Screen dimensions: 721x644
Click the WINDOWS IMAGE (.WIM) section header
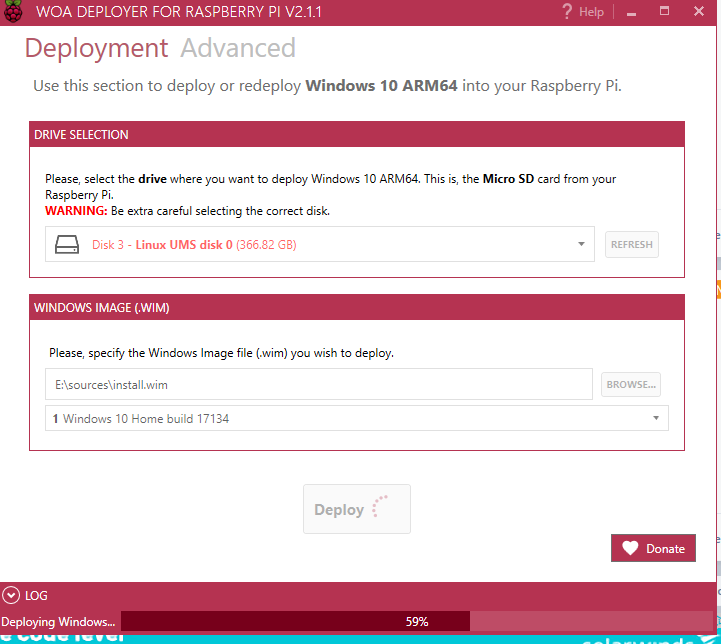357,308
